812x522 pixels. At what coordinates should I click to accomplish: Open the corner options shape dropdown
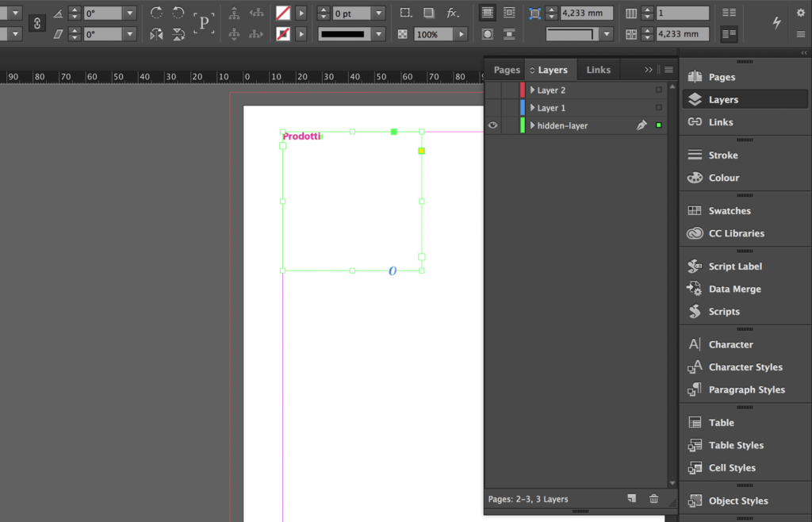(607, 34)
